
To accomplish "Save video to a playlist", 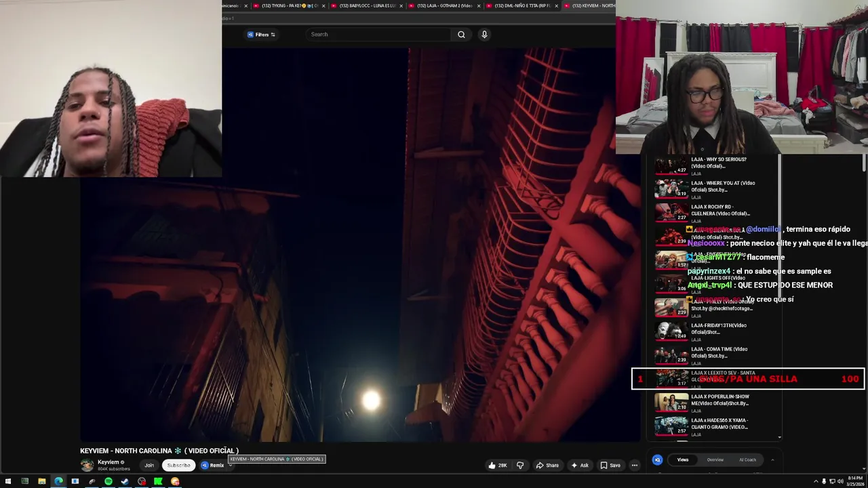I will tap(610, 465).
